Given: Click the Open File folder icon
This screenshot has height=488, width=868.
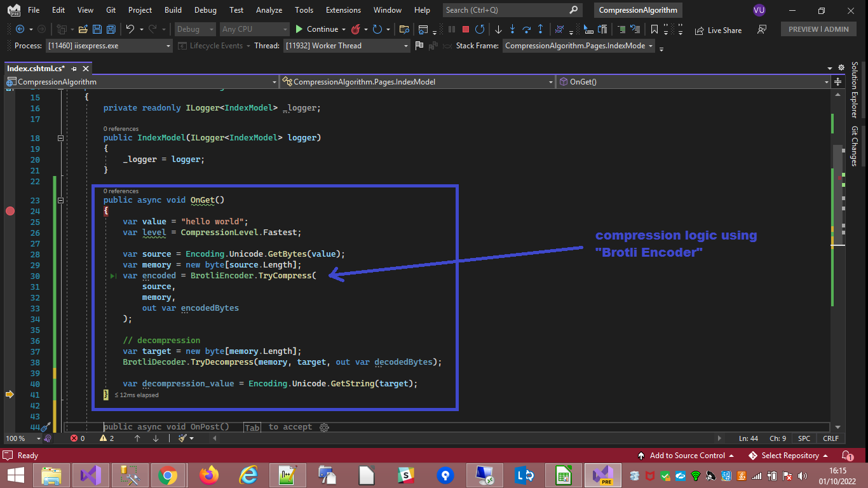Looking at the screenshot, I should pyautogui.click(x=83, y=29).
